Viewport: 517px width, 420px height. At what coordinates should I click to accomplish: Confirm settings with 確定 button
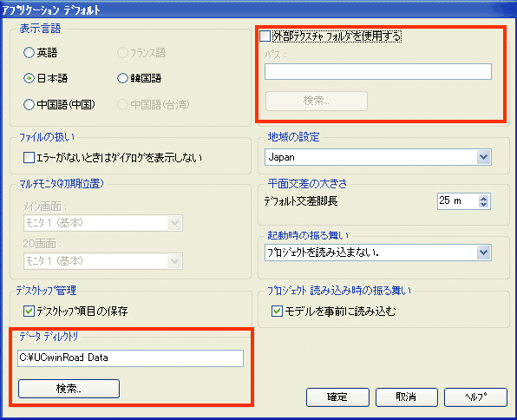point(337,397)
